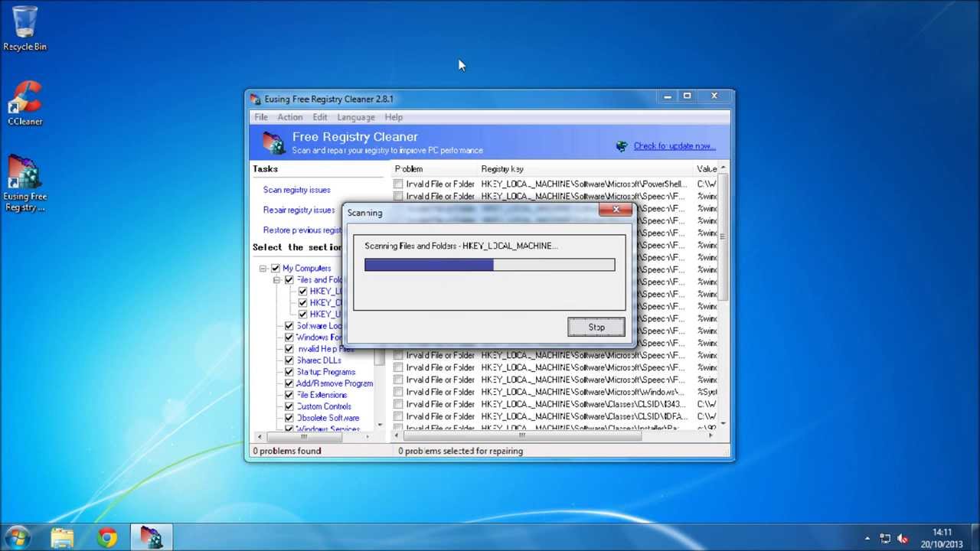Click the Restore previous registry link
This screenshot has height=551, width=980.
click(302, 230)
